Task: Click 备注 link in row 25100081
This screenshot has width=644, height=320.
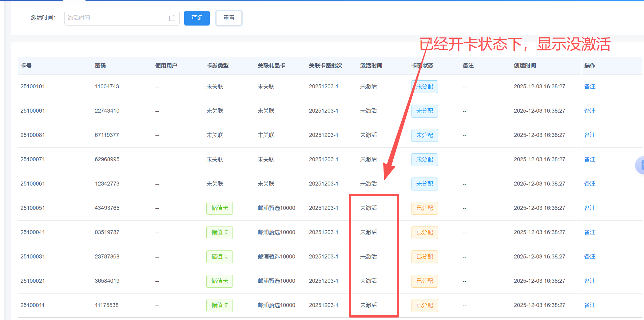Action: coord(590,135)
